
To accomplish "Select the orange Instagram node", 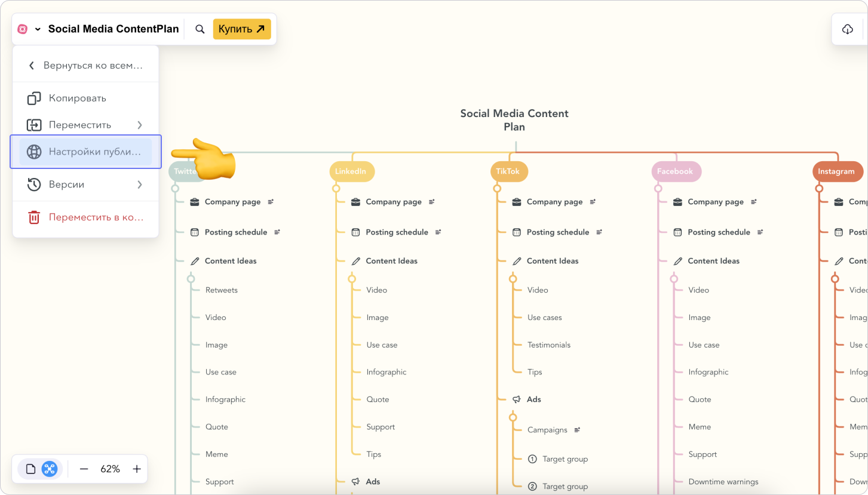I will point(836,171).
